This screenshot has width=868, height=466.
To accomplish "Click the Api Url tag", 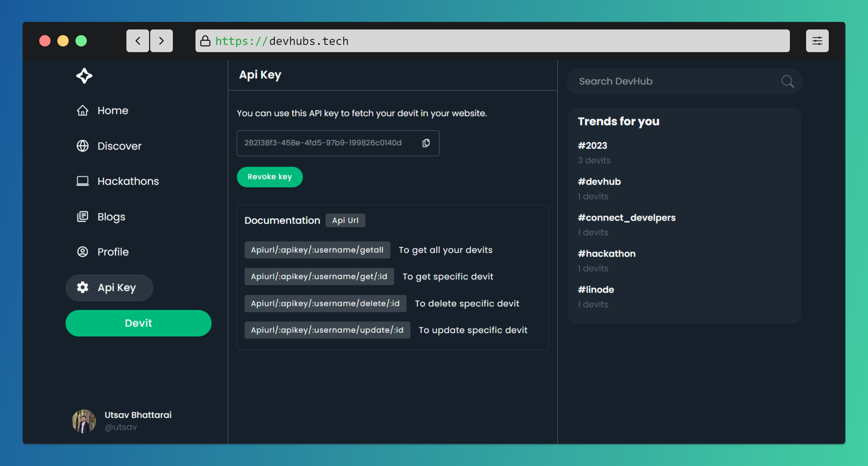I will tap(345, 221).
